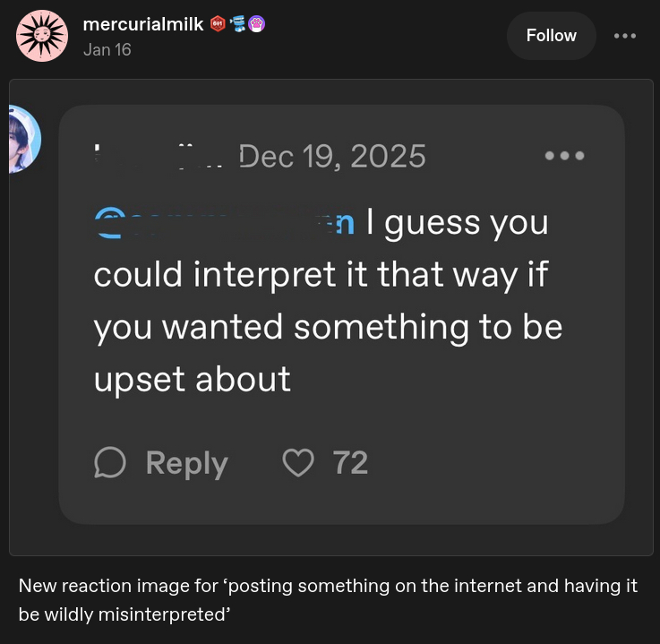Click the red hexagon badge
This screenshot has height=644, width=660.
(x=218, y=25)
